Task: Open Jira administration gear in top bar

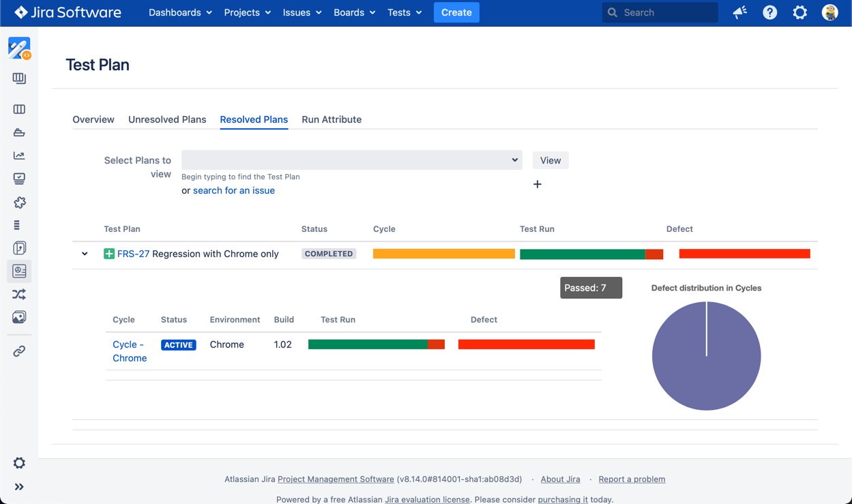Action: (x=799, y=12)
